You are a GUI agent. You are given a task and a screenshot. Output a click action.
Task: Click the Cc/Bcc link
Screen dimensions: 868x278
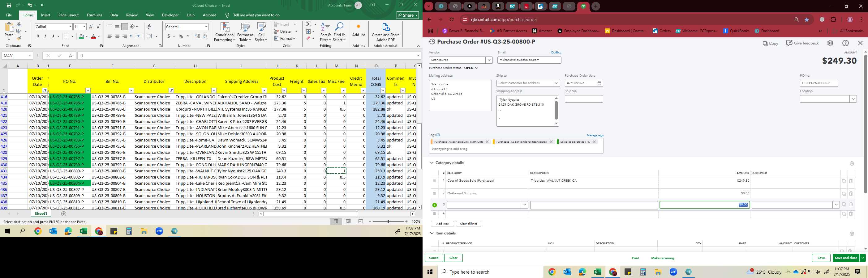pyautogui.click(x=556, y=53)
